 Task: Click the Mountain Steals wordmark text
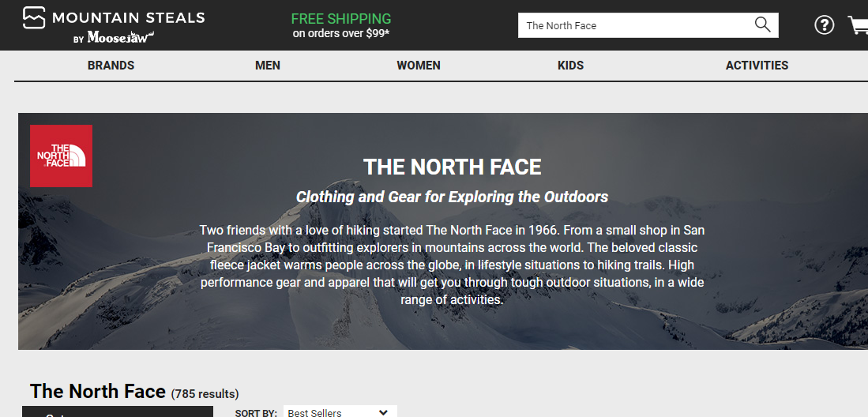[x=128, y=17]
